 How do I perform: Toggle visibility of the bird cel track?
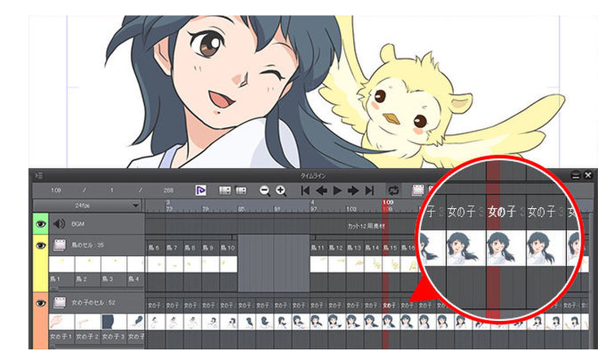pyautogui.click(x=40, y=244)
